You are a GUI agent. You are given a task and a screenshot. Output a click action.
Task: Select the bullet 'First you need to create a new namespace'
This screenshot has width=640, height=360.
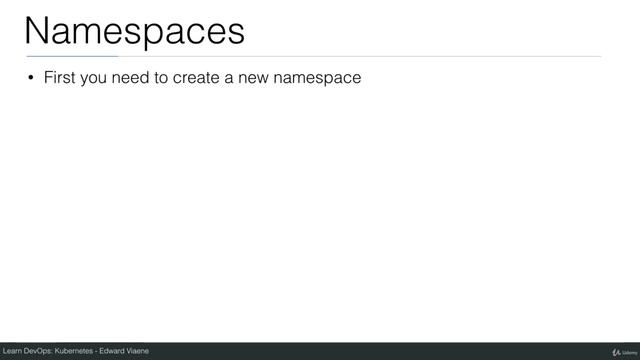tap(202, 78)
